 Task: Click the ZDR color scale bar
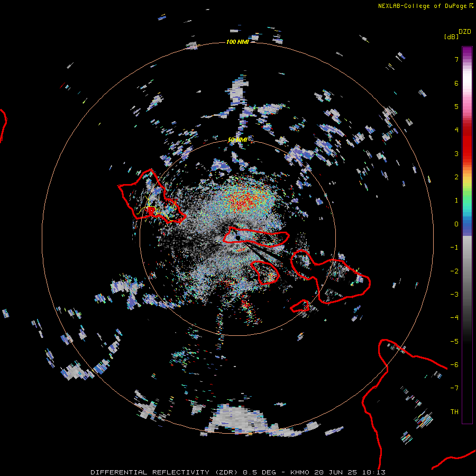click(x=467, y=235)
